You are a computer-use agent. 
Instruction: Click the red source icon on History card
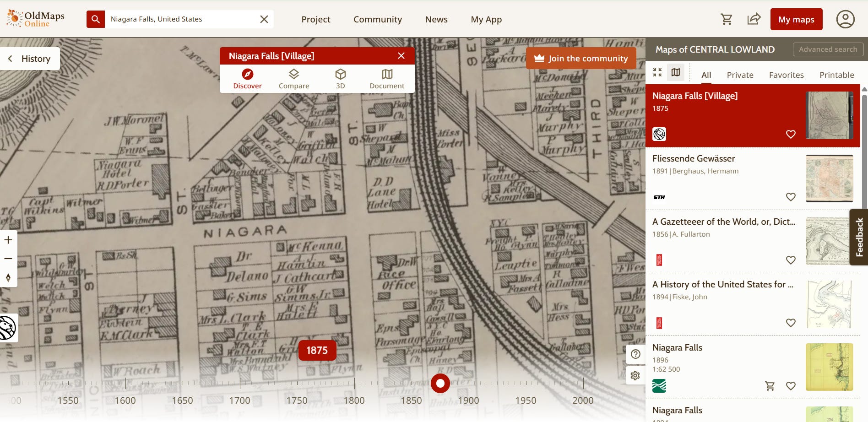pos(659,323)
